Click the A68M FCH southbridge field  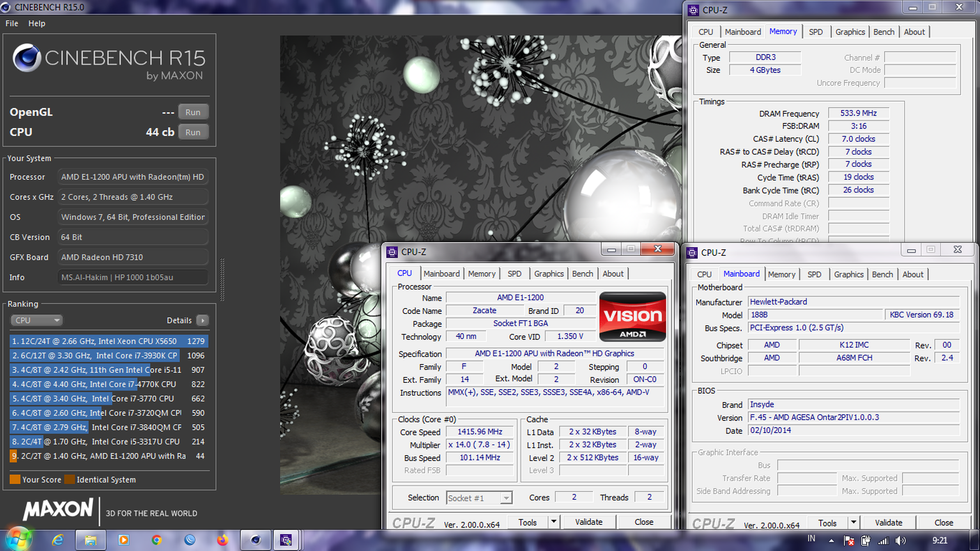[x=854, y=358]
